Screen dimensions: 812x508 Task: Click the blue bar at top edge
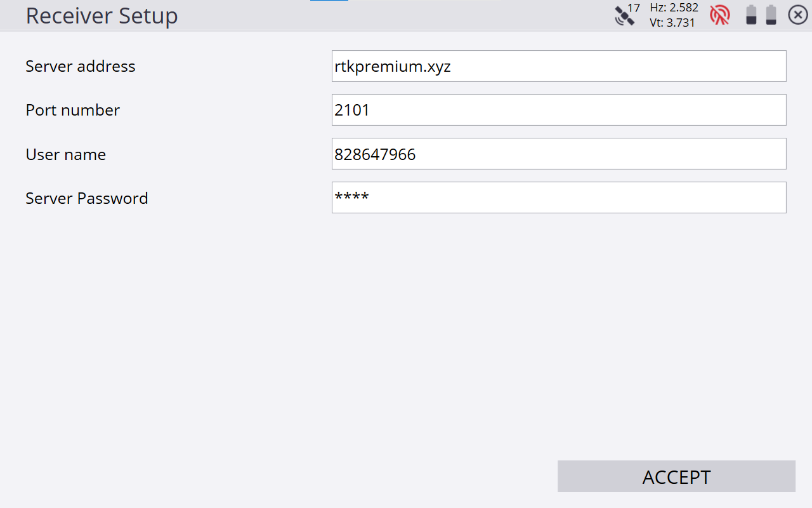pyautogui.click(x=329, y=1)
